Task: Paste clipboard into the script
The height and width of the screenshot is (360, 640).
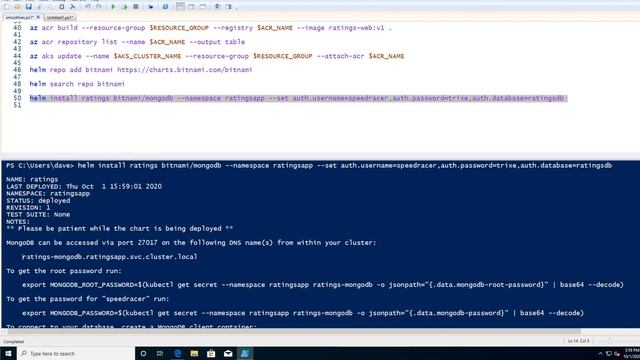Action: pos(61,7)
